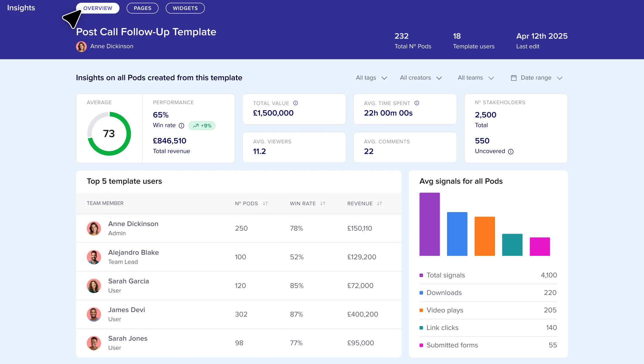This screenshot has width=644, height=364.
Task: Expand the Date range chevron
Action: point(560,78)
